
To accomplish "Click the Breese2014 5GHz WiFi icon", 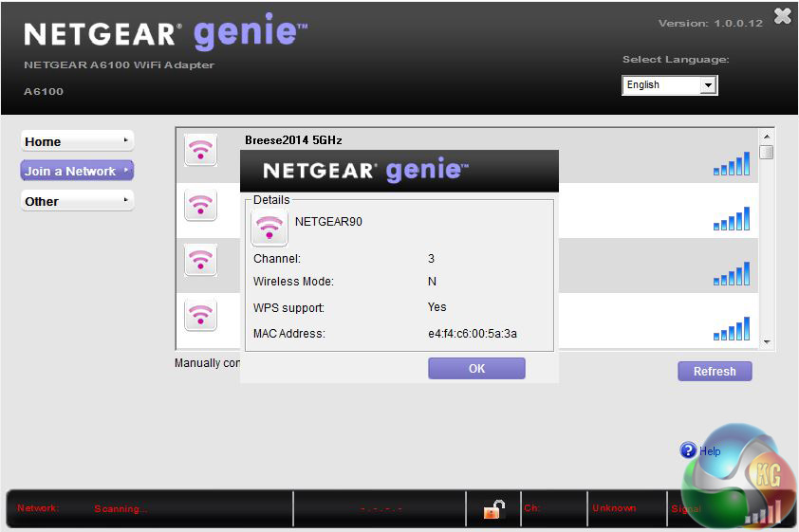I will (x=200, y=150).
